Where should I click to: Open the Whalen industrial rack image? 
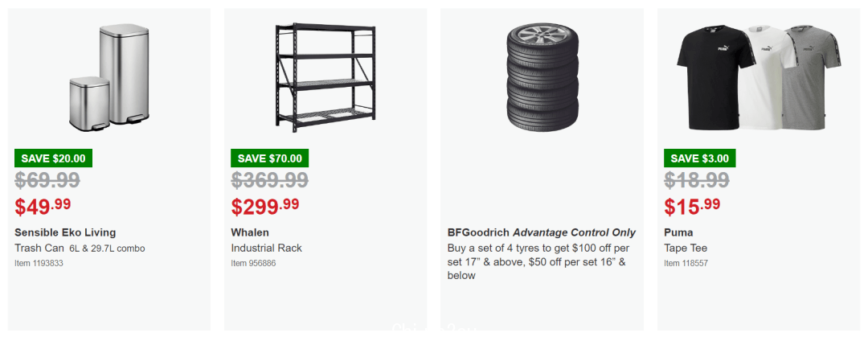coord(325,77)
